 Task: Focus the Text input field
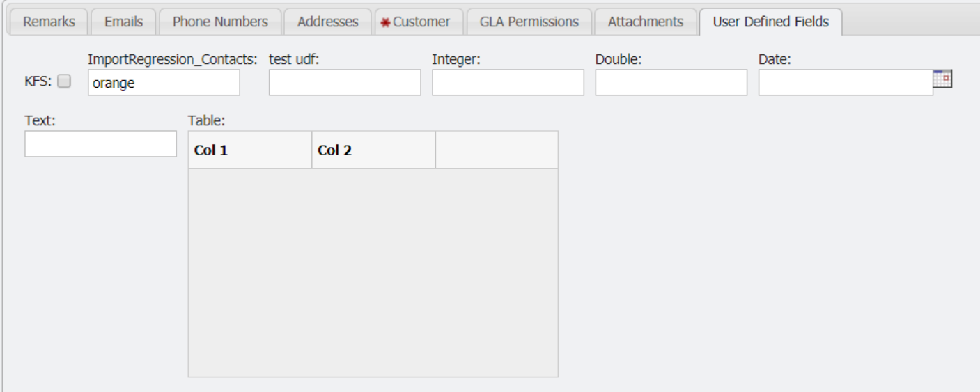pyautogui.click(x=100, y=144)
